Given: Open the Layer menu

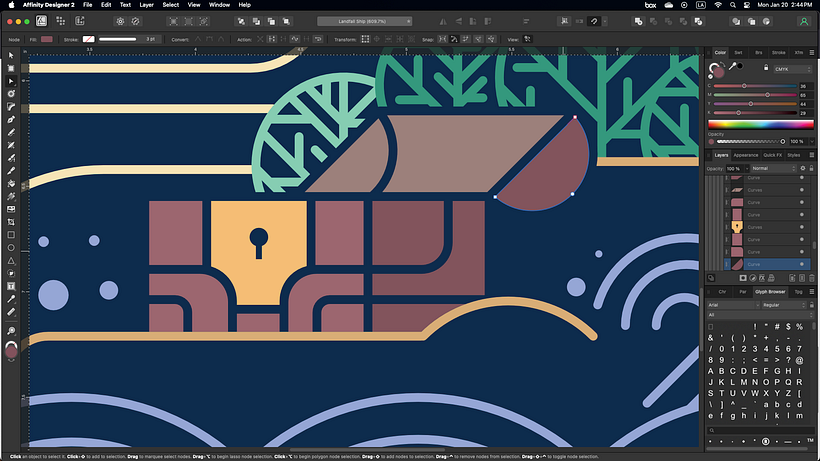Looking at the screenshot, I should point(147,5).
